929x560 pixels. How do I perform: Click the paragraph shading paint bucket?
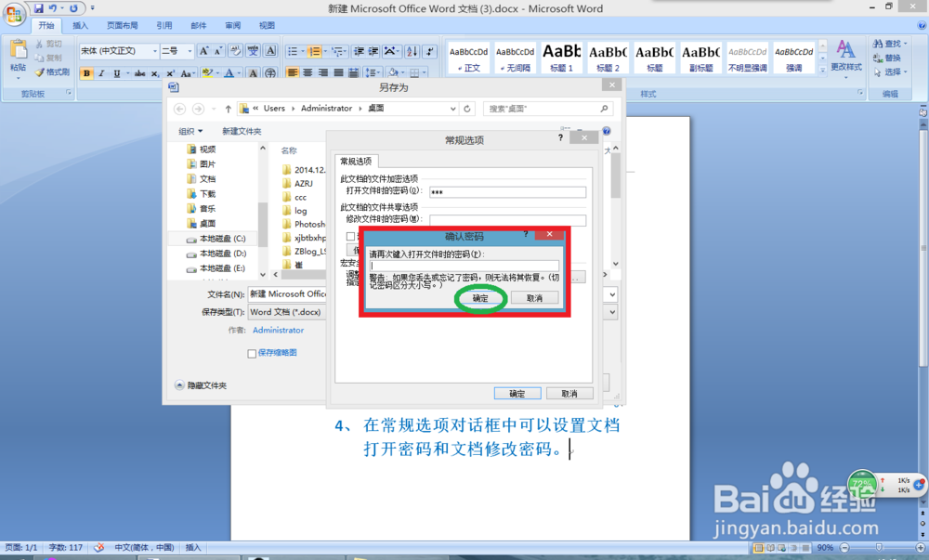393,72
